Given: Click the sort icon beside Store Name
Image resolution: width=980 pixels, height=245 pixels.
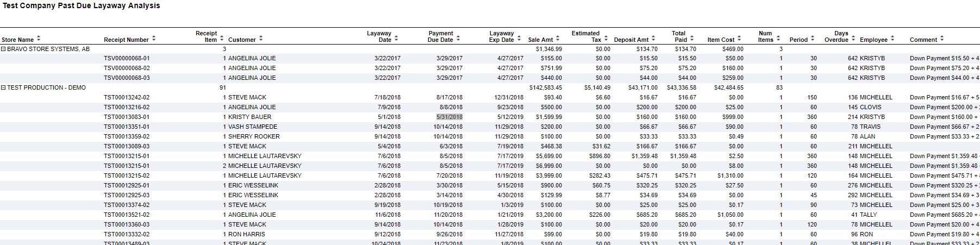Looking at the screenshot, I should [38, 39].
